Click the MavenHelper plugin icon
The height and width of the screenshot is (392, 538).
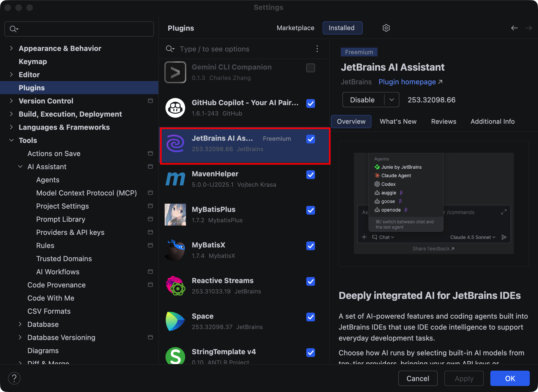[175, 179]
